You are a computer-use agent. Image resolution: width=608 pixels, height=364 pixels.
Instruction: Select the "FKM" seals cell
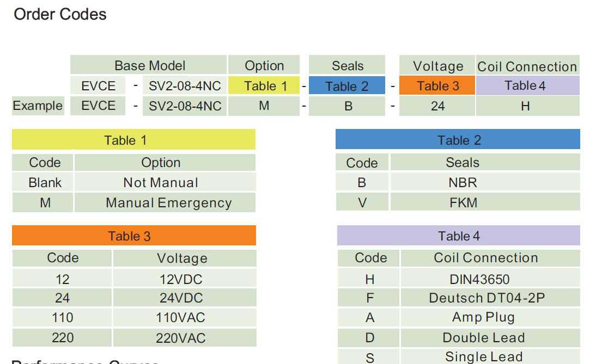pyautogui.click(x=463, y=203)
